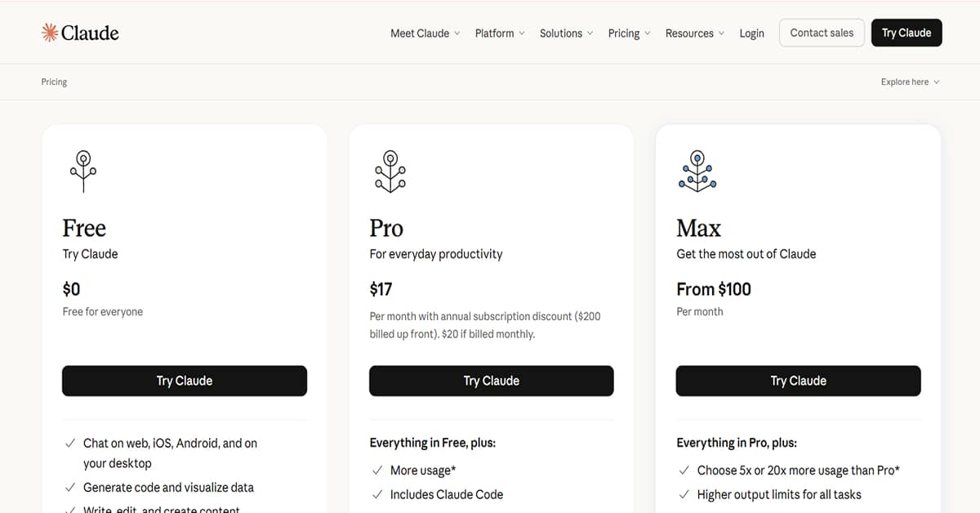Expand the Meet Claude menu
Image resolution: width=980 pixels, height=513 pixels.
click(425, 33)
